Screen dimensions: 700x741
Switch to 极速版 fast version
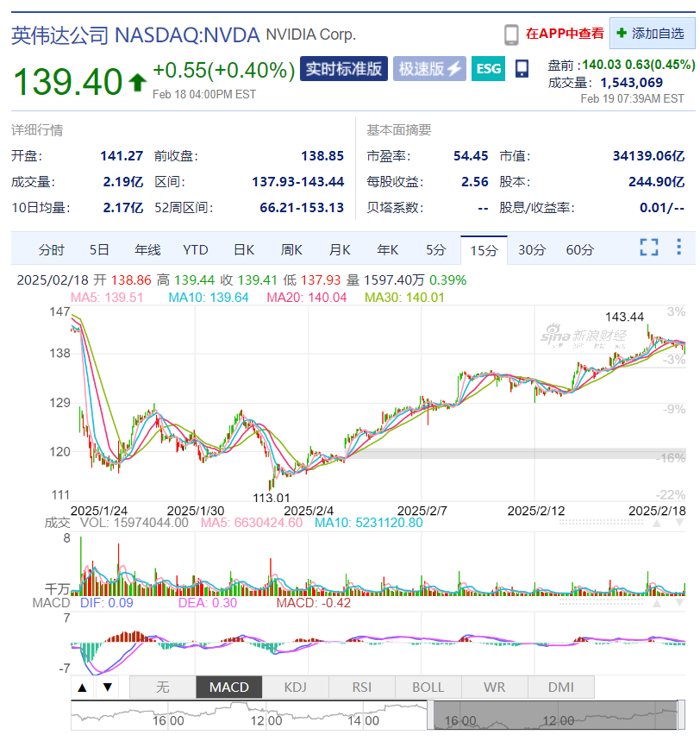click(x=430, y=68)
